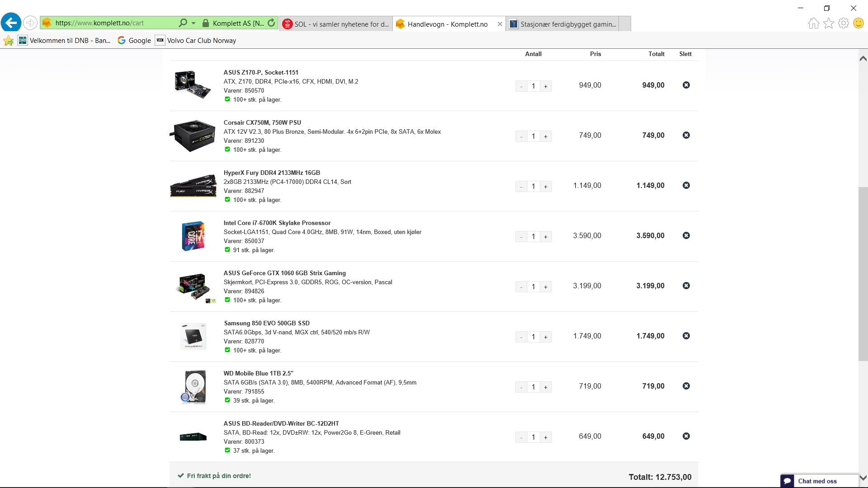Click the vertical scrollbar up arrow

(863, 58)
